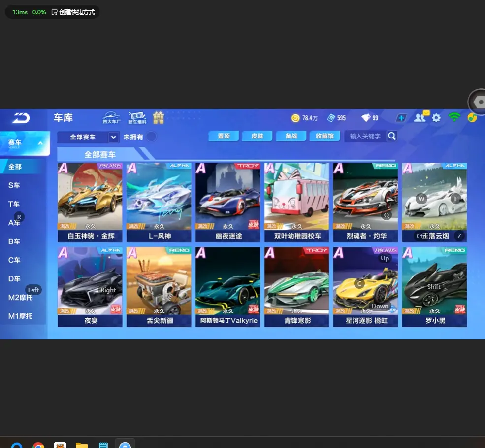
Task: Click the 皮肤 skins button in filter bar
Action: (x=258, y=136)
